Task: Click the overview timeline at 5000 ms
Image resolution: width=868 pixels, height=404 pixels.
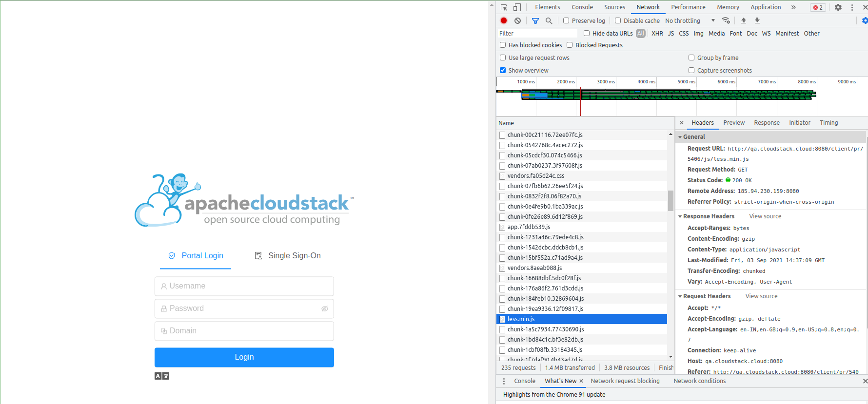Action: pos(686,82)
